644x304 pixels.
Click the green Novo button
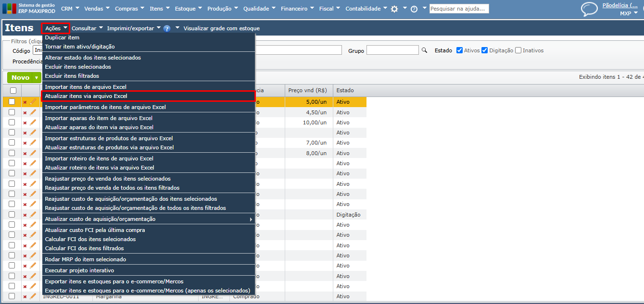(20, 78)
